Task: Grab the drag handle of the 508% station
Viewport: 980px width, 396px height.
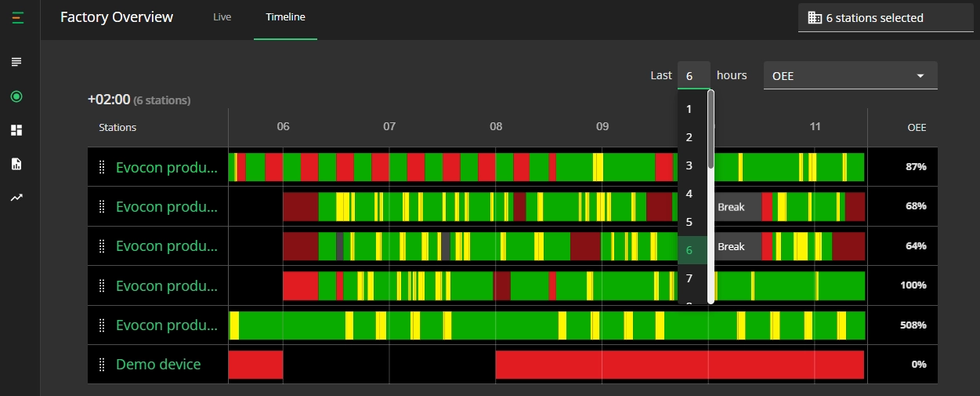Action: click(101, 325)
